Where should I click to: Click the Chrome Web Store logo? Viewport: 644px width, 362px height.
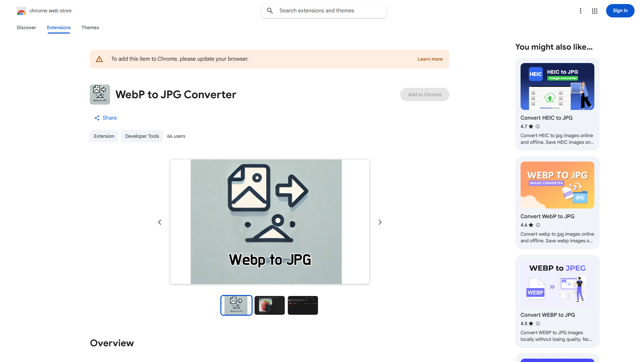point(21,10)
